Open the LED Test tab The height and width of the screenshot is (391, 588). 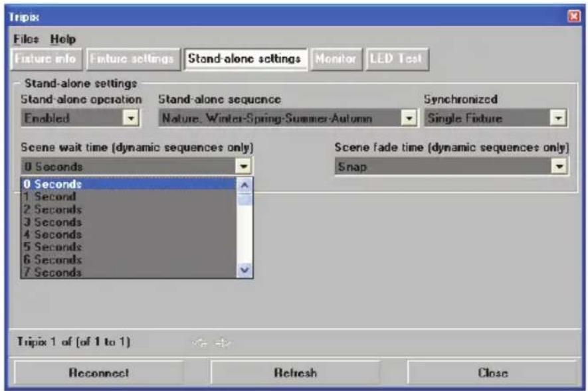[x=397, y=59]
